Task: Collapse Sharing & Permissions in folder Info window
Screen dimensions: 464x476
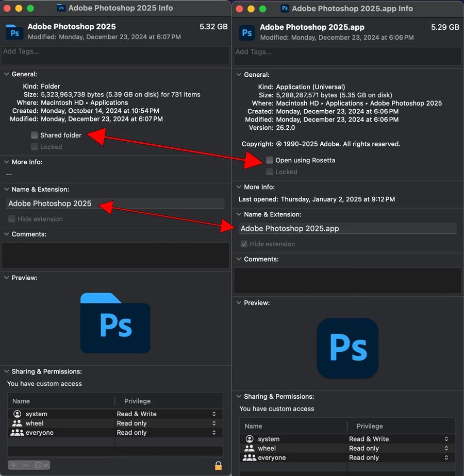Action: tap(6, 371)
